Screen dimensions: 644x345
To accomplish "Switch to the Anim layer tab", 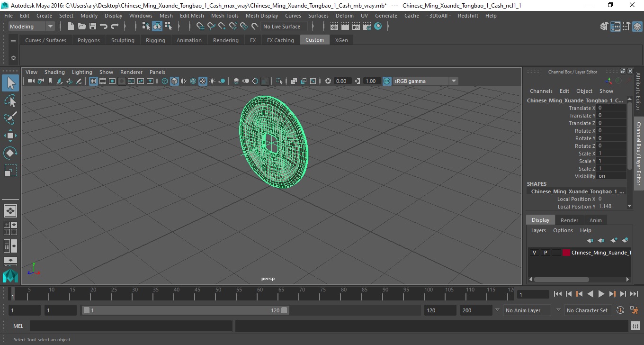I will click(x=595, y=220).
